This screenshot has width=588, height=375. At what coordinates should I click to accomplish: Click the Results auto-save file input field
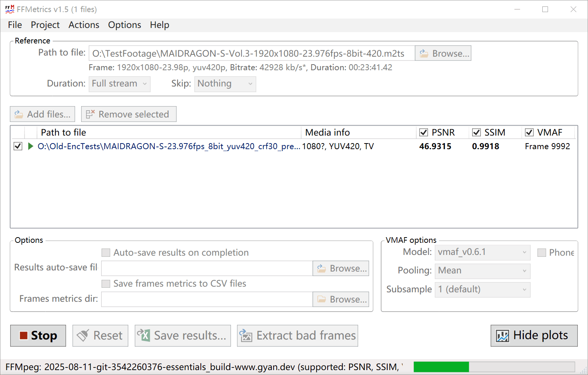207,269
